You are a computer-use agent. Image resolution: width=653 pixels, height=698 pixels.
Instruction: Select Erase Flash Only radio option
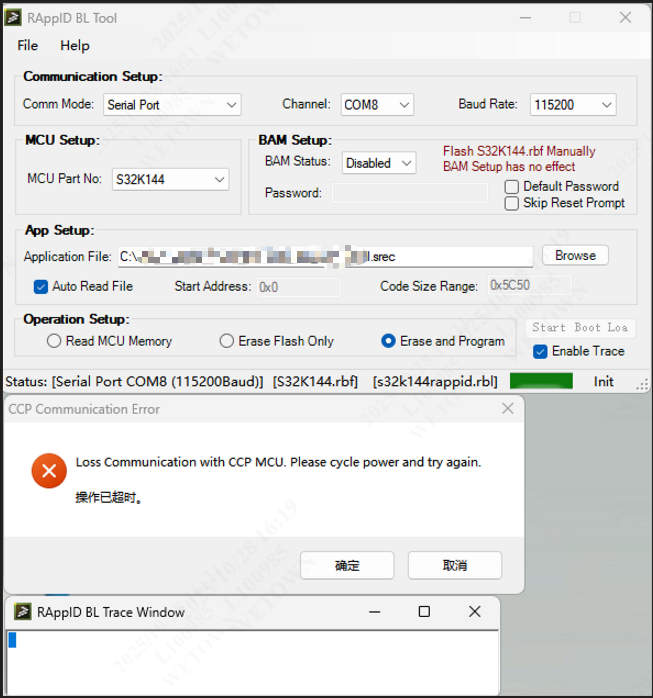point(227,341)
